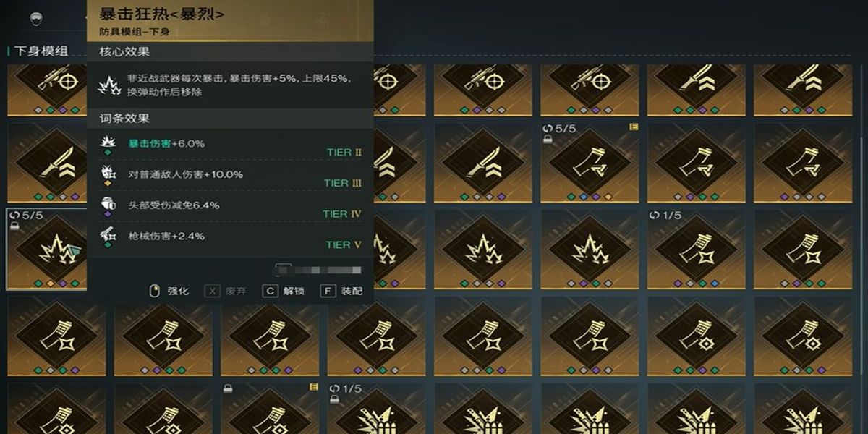
Task: Select the highlighted critical-burst module marked 5/5
Action: [46, 249]
